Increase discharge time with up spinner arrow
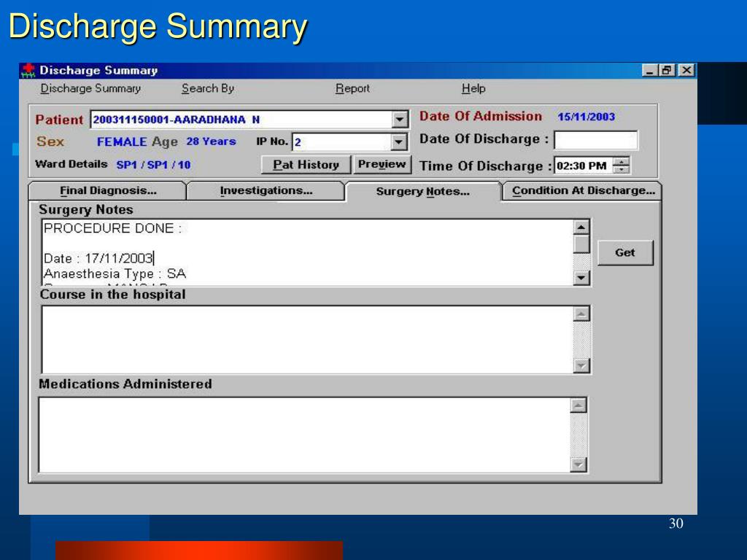 622,161
